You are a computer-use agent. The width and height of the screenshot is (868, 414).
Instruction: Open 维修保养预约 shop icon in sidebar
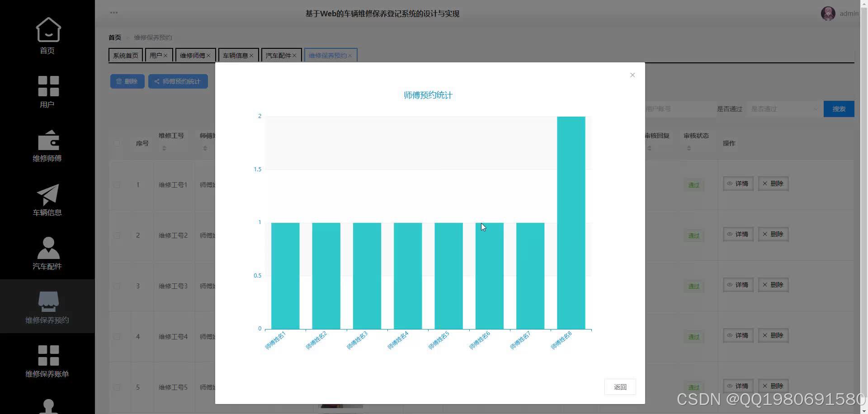pyautogui.click(x=48, y=301)
